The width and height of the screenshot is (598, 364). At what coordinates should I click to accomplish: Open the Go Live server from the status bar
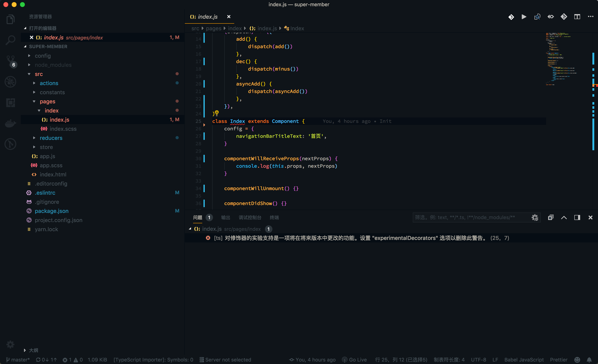(x=354, y=360)
